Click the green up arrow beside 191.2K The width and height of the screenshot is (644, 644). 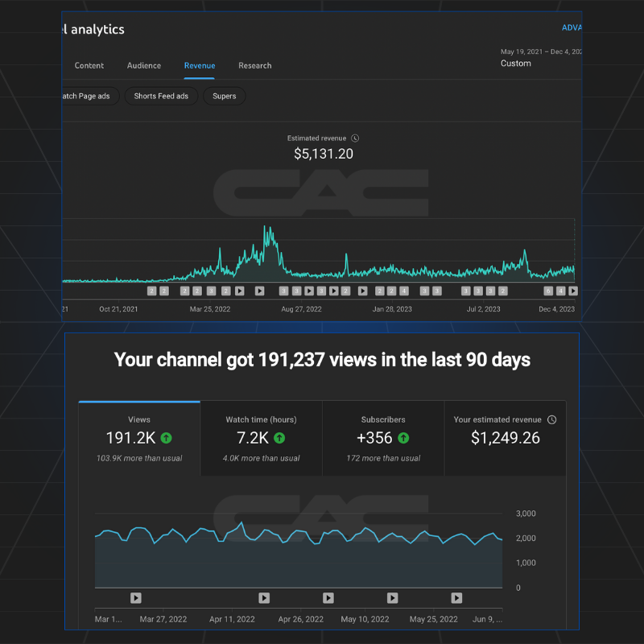(x=167, y=438)
